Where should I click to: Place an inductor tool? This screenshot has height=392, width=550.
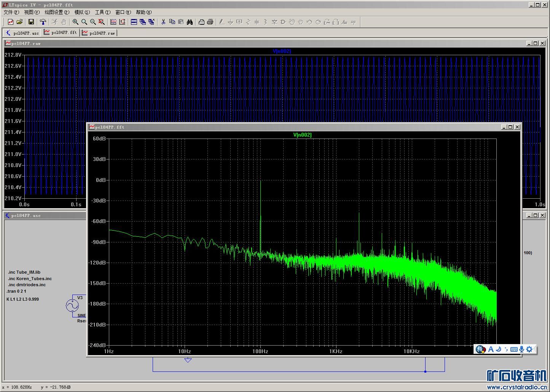pyautogui.click(x=266, y=22)
